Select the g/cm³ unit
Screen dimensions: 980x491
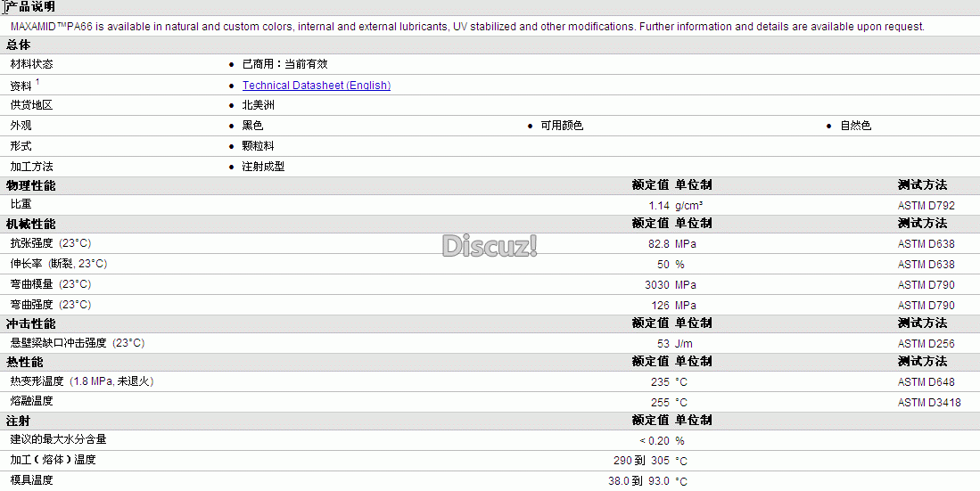688,206
